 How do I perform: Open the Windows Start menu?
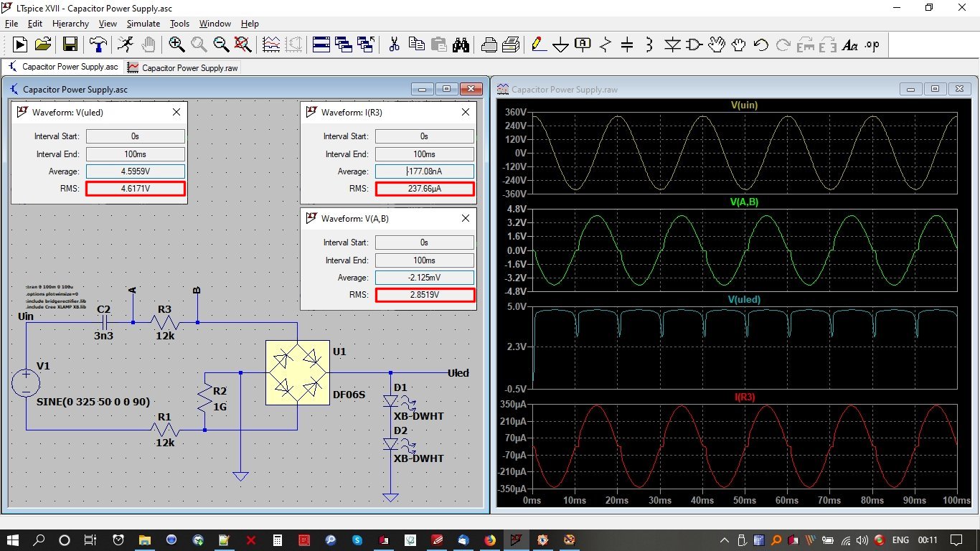pos(13,540)
